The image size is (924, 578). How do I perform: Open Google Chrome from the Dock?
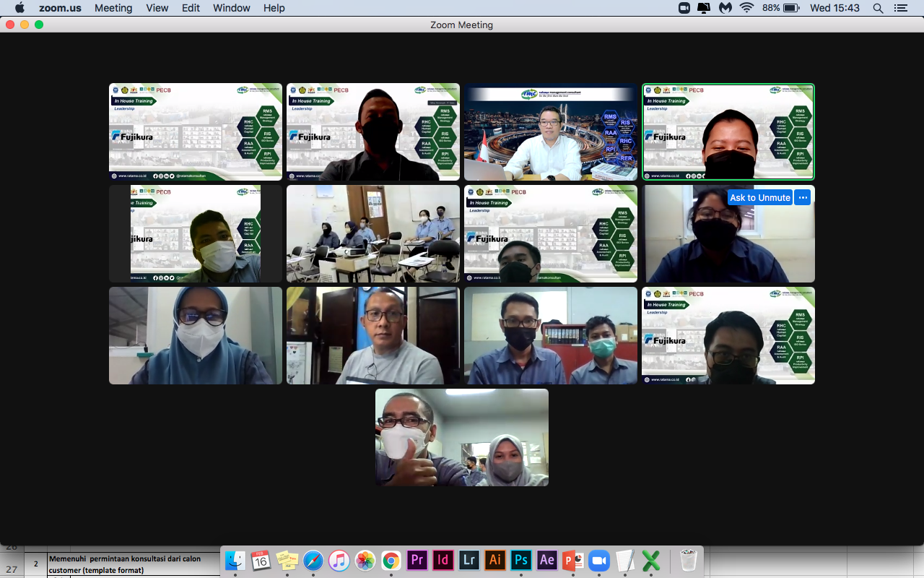391,561
